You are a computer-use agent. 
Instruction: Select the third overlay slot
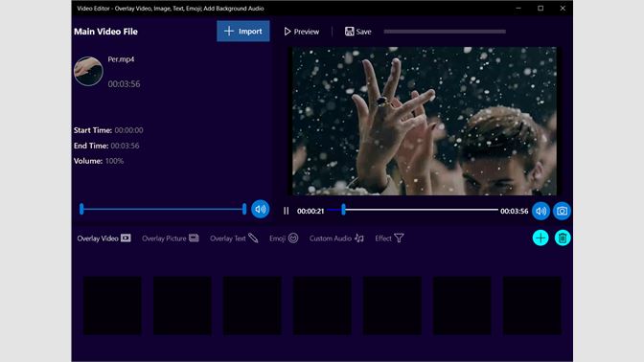[252, 305]
